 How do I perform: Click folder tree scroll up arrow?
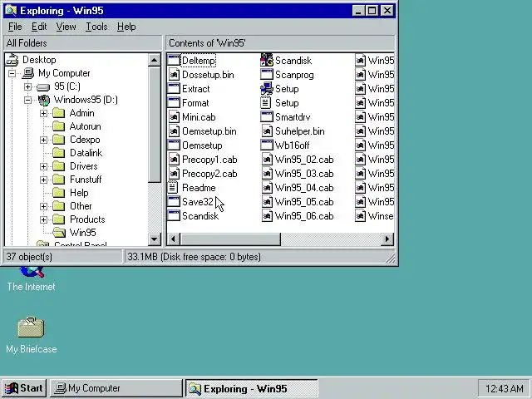pyautogui.click(x=155, y=61)
